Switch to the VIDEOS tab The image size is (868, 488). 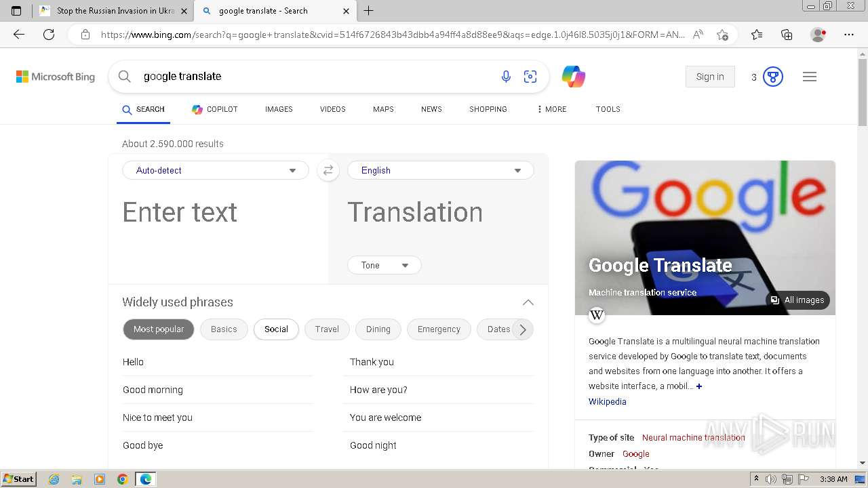click(x=333, y=109)
